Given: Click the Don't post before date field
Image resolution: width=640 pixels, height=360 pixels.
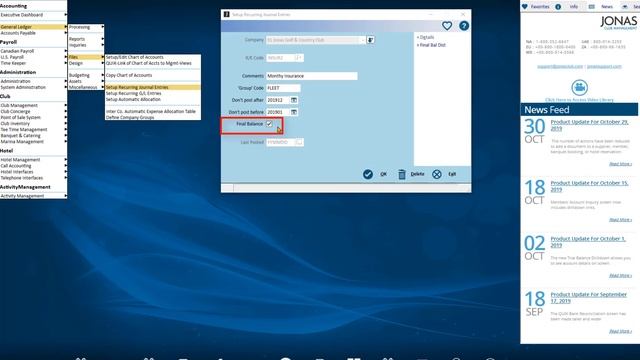Looking at the screenshot, I should [278, 112].
